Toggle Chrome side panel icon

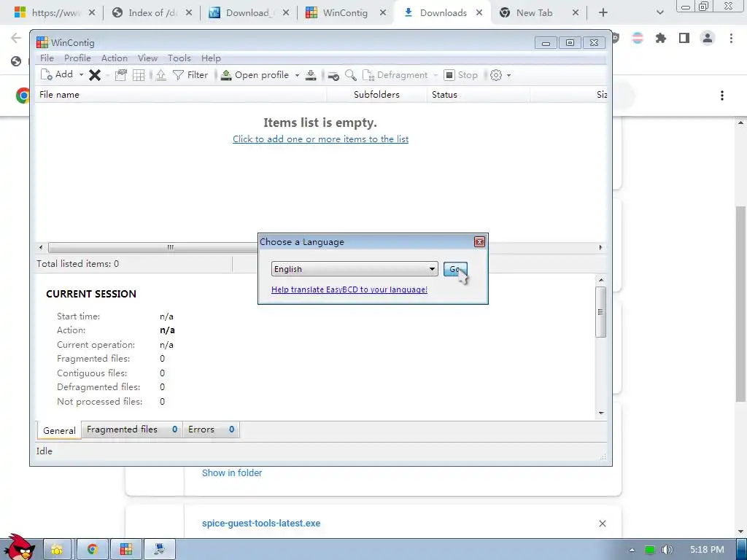[x=684, y=38]
